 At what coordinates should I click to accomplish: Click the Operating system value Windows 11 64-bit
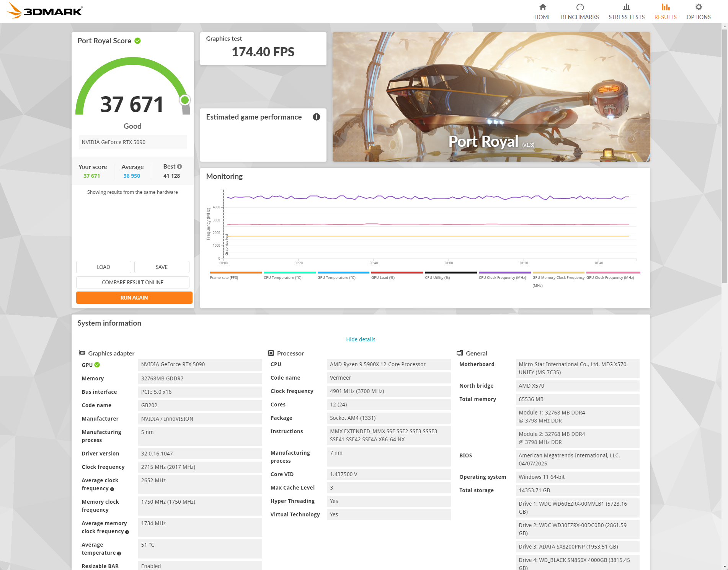(x=578, y=477)
